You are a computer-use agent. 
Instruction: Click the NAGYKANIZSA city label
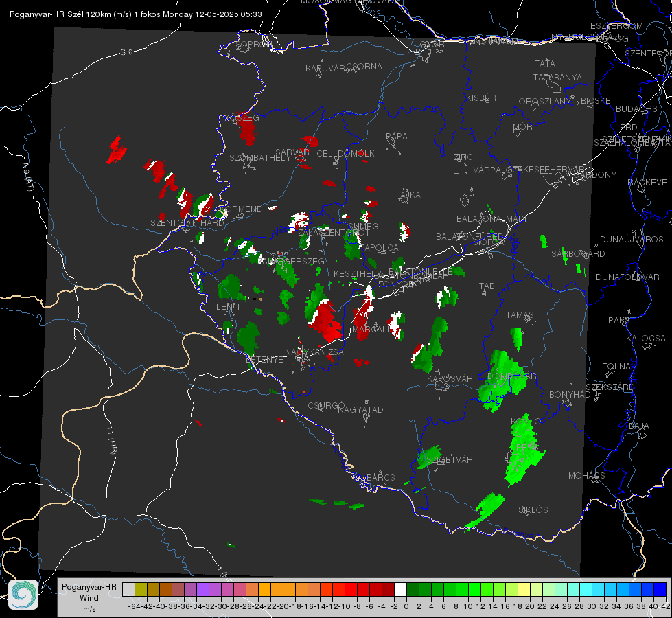click(x=314, y=352)
